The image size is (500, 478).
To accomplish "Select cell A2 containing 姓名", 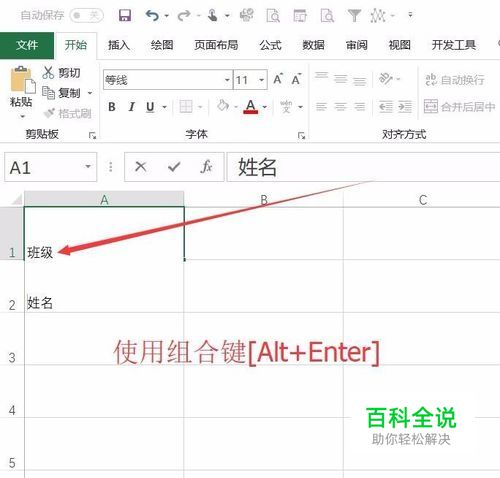I will [x=104, y=286].
